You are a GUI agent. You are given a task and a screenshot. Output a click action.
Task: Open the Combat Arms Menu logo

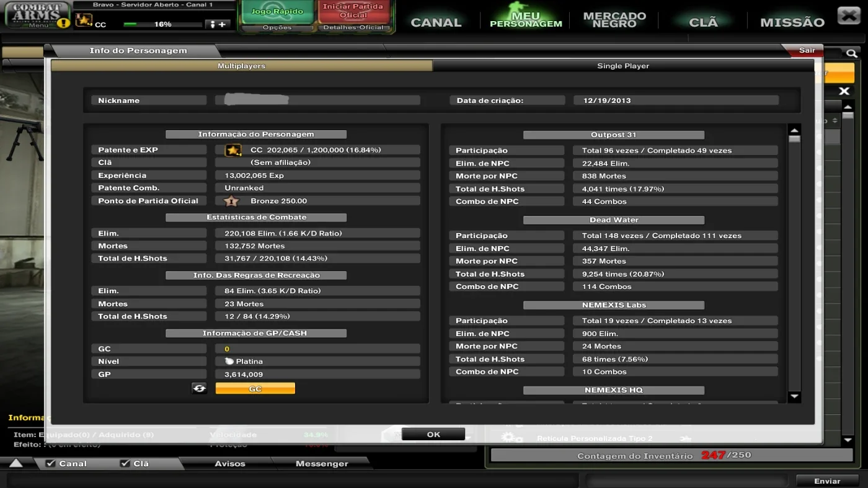[x=37, y=15]
